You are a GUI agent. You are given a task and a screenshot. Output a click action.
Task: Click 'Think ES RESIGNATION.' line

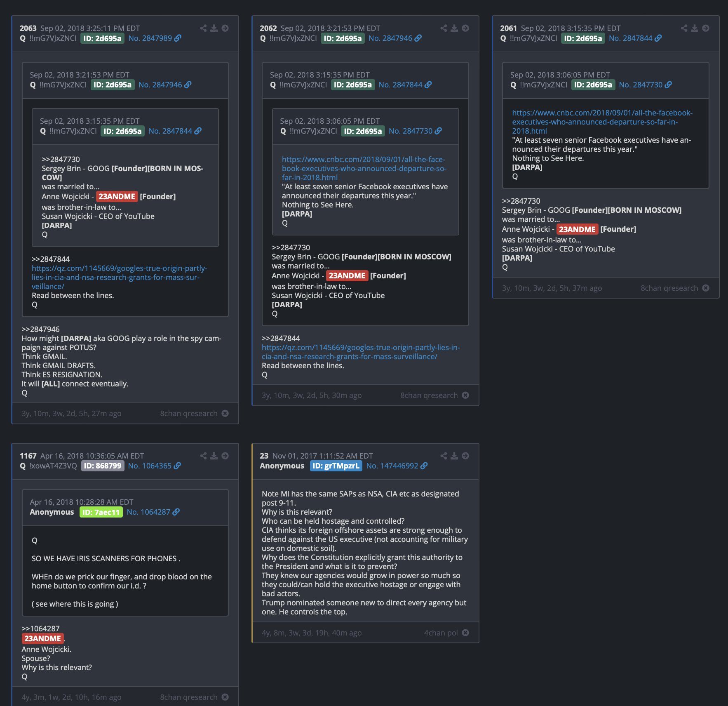click(x=62, y=374)
